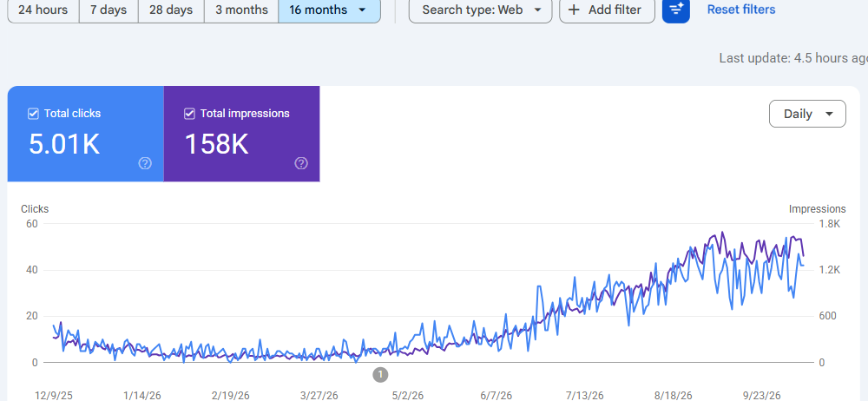Click the annotation marker 1 on chart
Screen dimensions: 868x401
380,374
